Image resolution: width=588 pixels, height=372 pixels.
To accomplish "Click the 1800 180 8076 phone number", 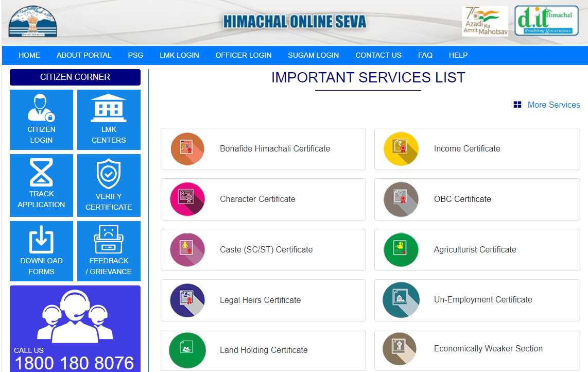I will click(74, 363).
